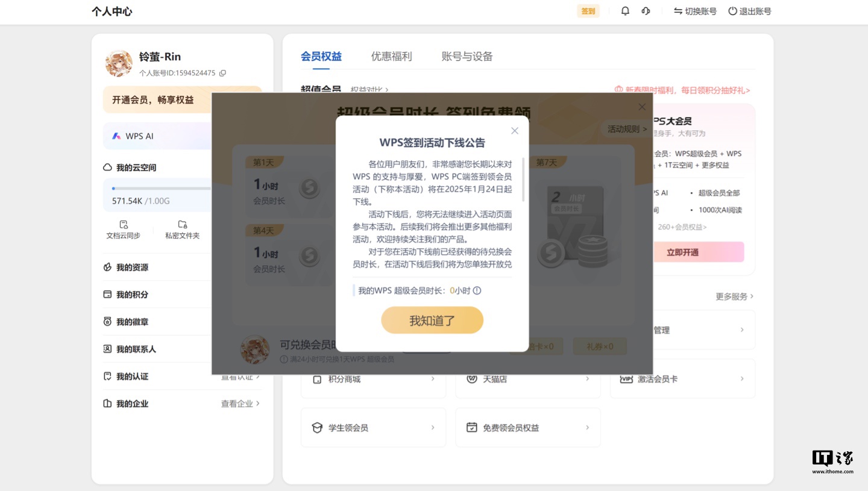Click the announcement dialog scrollbar
868x491 pixels.
523,180
